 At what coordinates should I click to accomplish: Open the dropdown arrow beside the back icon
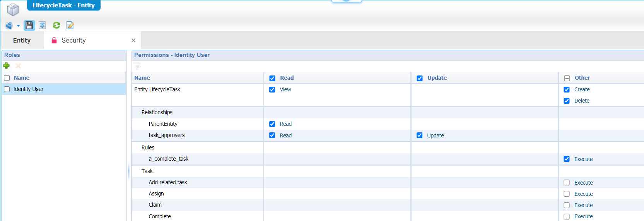click(x=18, y=26)
